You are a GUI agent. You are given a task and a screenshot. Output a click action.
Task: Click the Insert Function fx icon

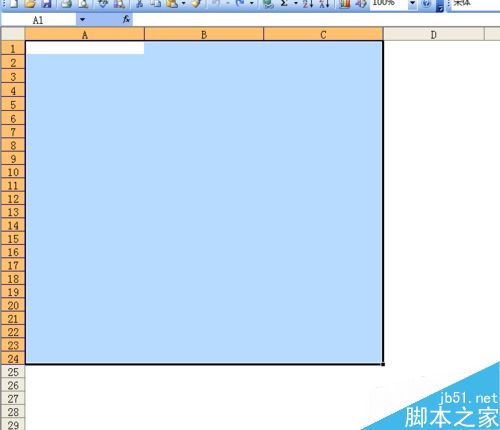click(126, 20)
